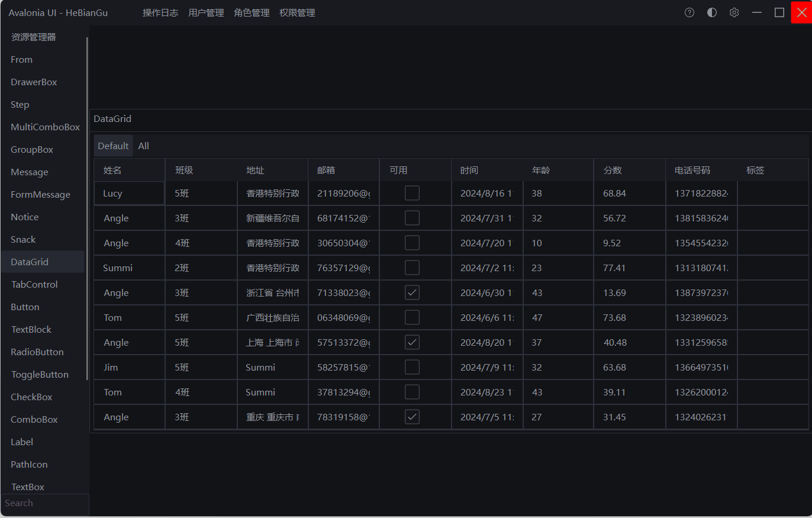
Task: Open the 用户管理 menu item
Action: tap(205, 12)
